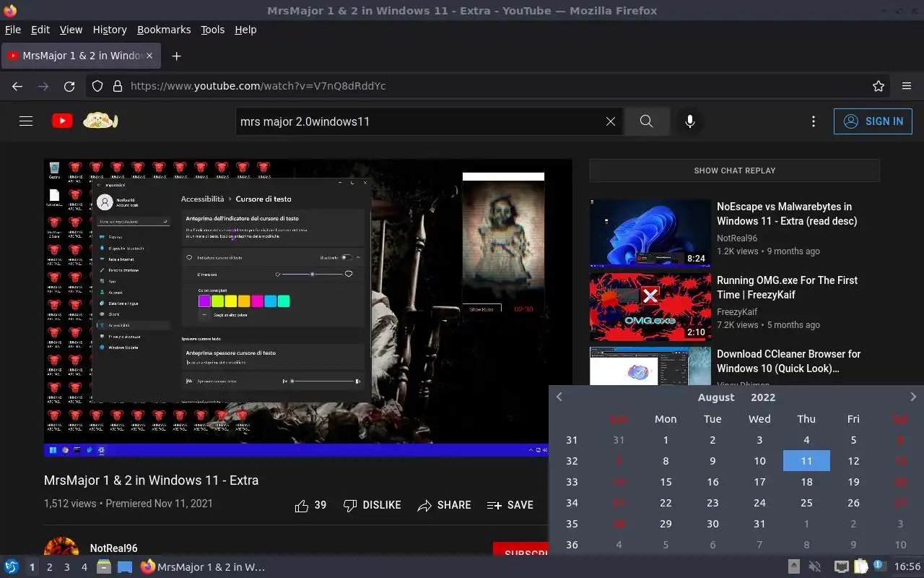Click FreezyKaif channel name
Image resolution: width=924 pixels, height=578 pixels.
coord(737,312)
